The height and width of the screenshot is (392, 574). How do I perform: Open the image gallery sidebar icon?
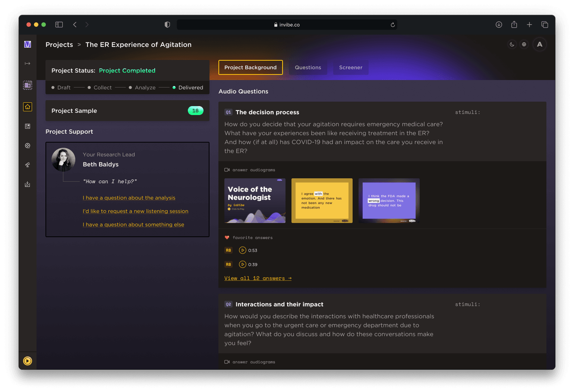coord(28,126)
